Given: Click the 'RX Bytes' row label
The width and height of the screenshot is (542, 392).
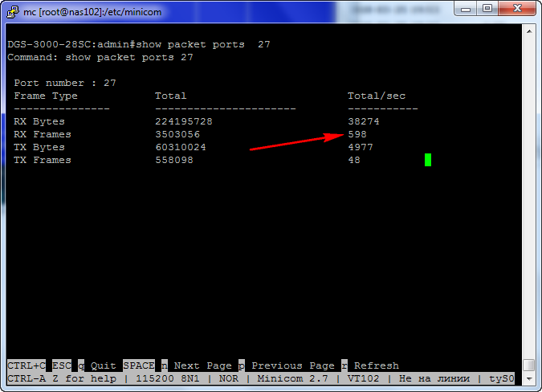Looking at the screenshot, I should tap(39, 121).
